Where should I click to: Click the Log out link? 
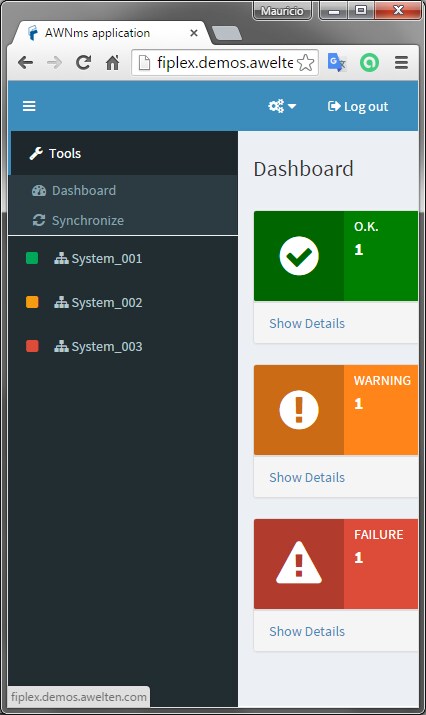[358, 106]
